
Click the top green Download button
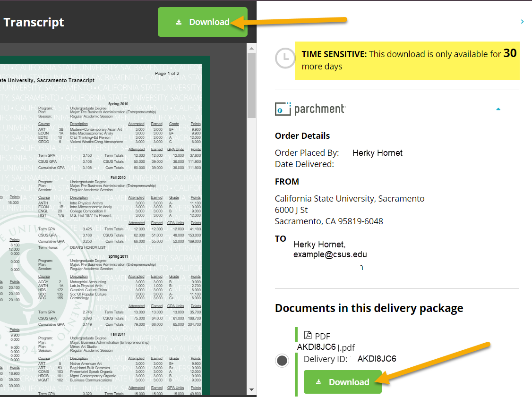(202, 22)
